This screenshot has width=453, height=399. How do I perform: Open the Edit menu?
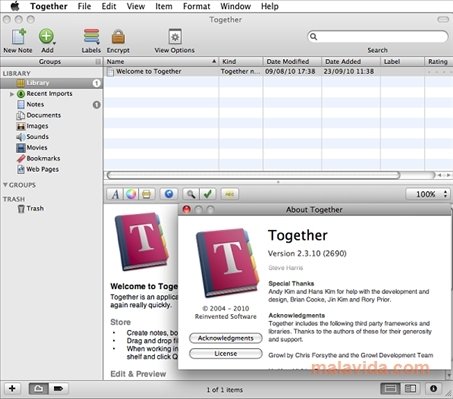click(109, 6)
